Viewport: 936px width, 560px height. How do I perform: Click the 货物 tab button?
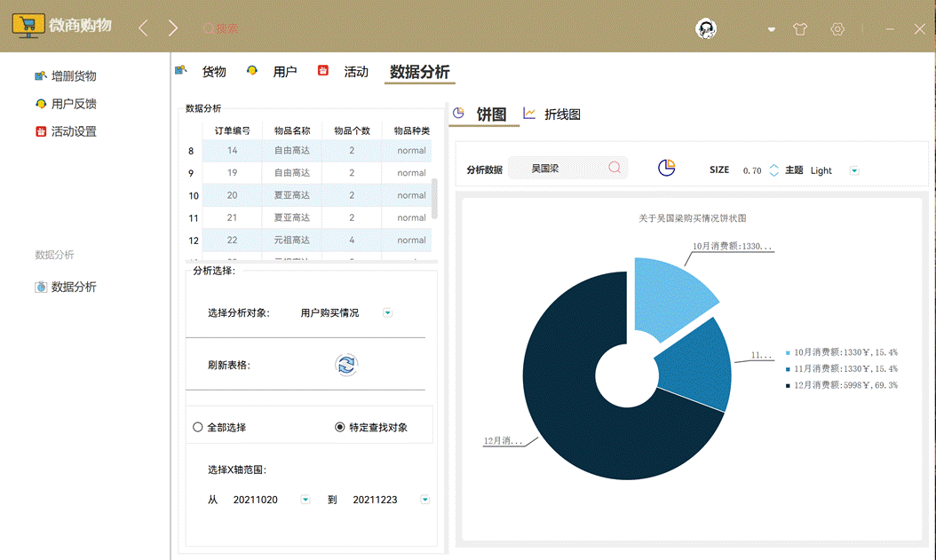(213, 72)
